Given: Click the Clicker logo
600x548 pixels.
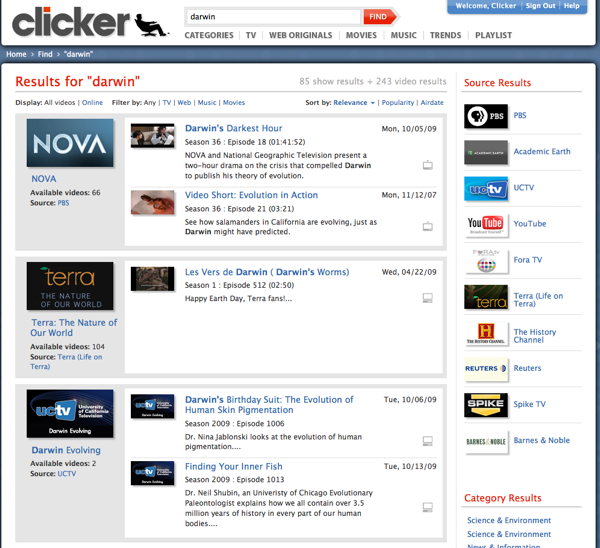Looking at the screenshot, I should [90, 22].
